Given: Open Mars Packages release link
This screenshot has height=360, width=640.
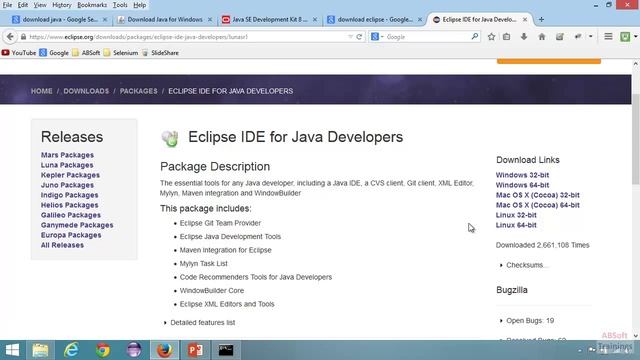Looking at the screenshot, I should (x=67, y=155).
